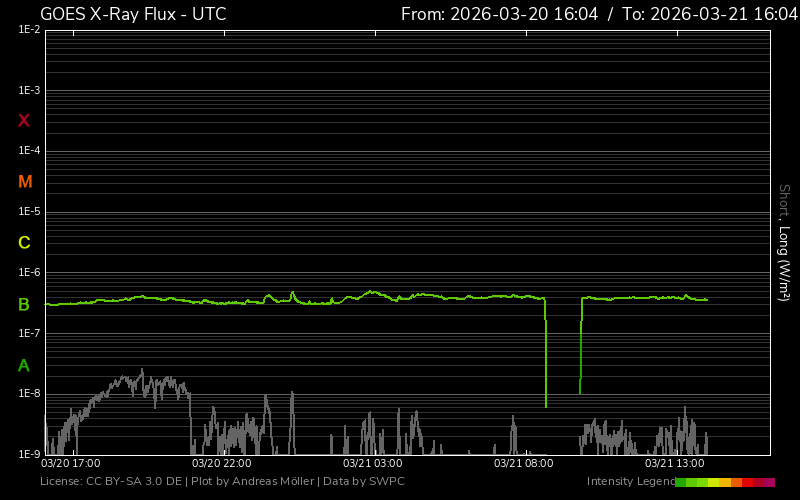Viewport: 800px width, 500px height.
Task: Click the 1E-9 y-axis label
Action: click(29, 454)
